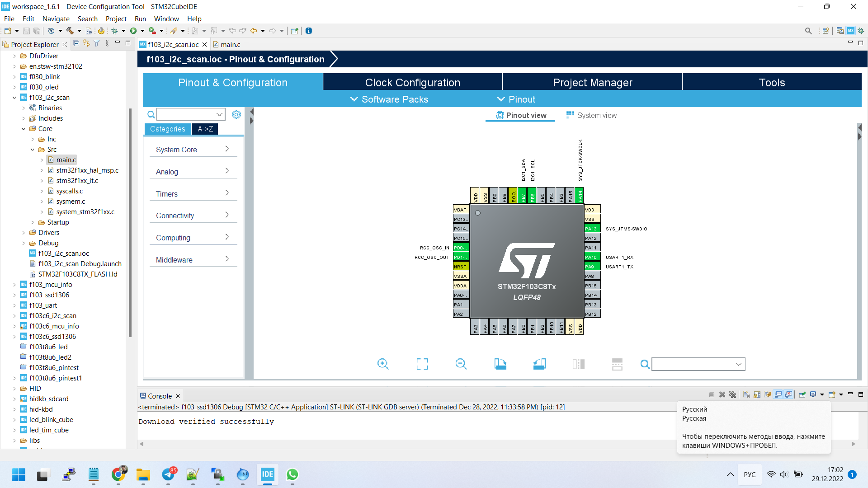
Task: Click the green PB7 I2C1_SDA pin
Action: click(x=523, y=195)
